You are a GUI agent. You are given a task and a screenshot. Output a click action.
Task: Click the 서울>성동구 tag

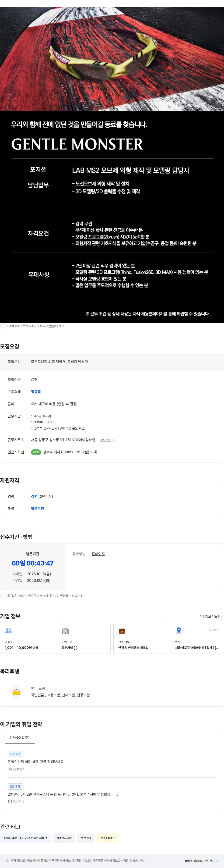108,838
